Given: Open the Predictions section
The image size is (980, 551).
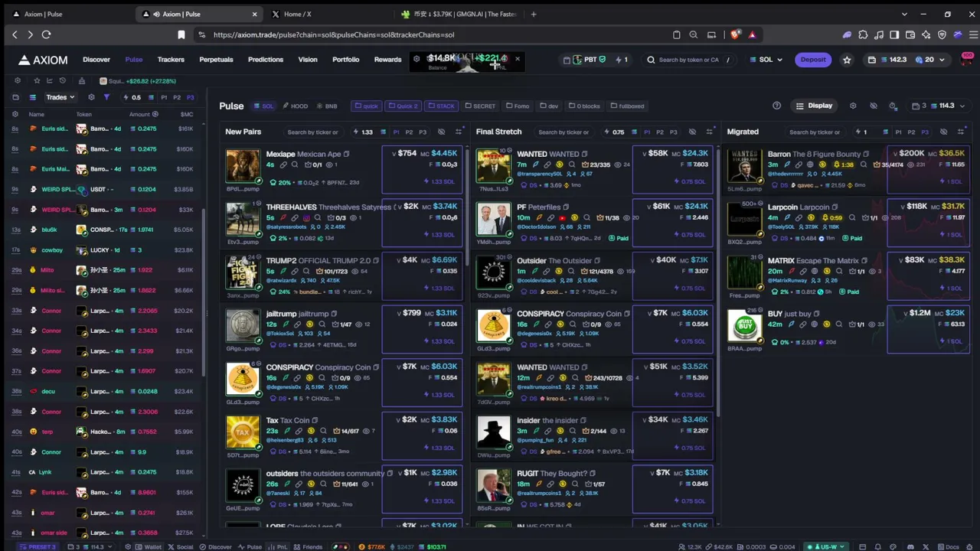Looking at the screenshot, I should pos(266,59).
